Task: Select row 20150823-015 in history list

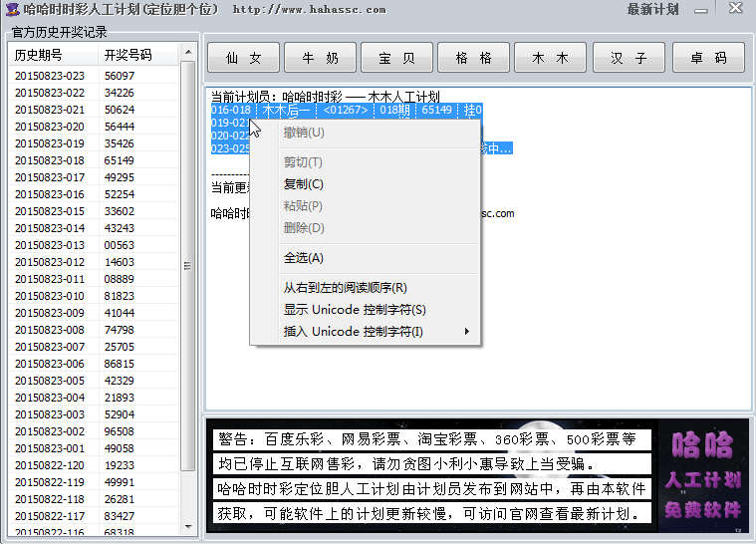Action: 94,211
